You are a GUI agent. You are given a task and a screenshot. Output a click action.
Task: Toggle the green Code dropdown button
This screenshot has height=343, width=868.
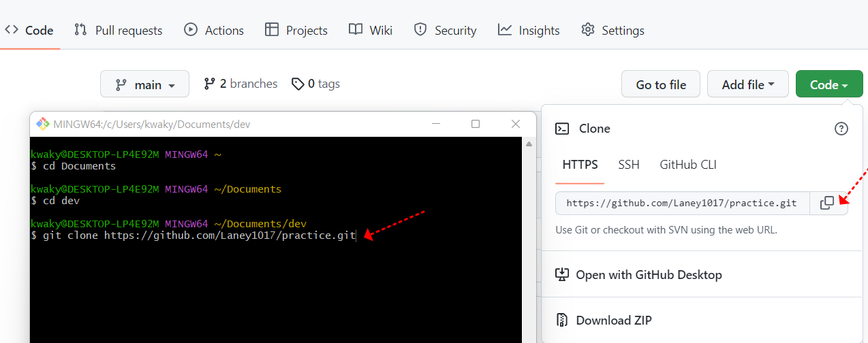(x=829, y=84)
